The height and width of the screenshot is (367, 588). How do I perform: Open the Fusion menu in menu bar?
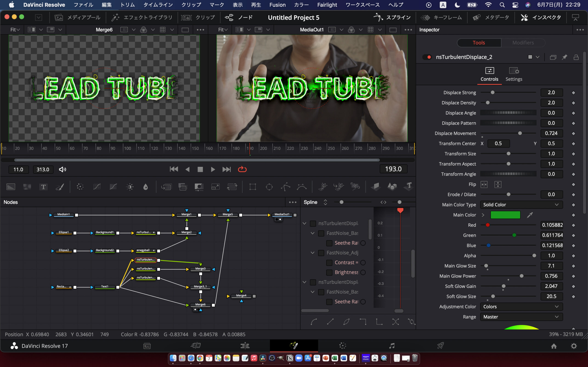point(277,5)
